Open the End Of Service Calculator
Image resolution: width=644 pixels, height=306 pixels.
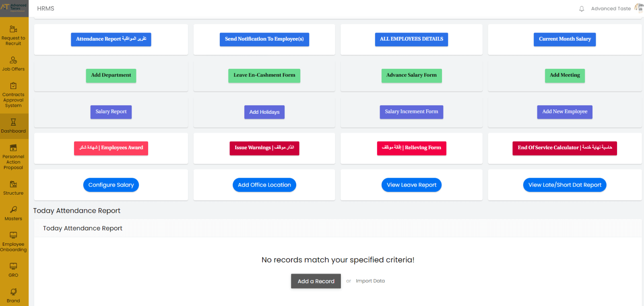[x=564, y=148]
